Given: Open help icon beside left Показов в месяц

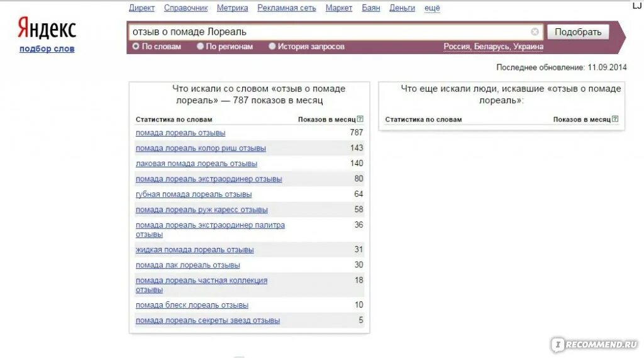Looking at the screenshot, I should click(x=360, y=119).
